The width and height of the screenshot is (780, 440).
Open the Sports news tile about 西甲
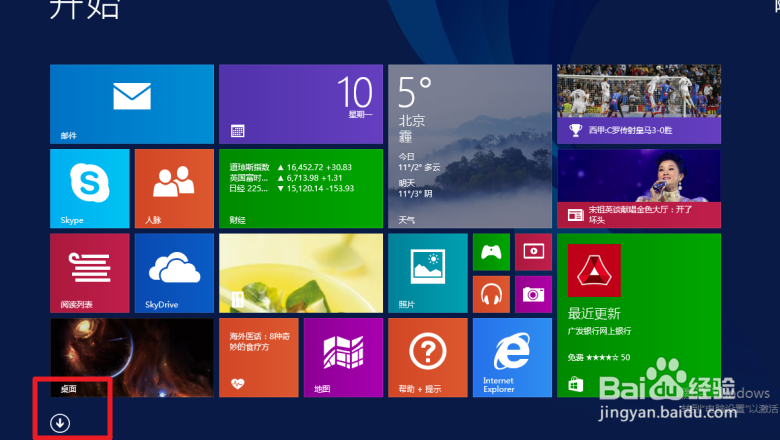coord(639,104)
